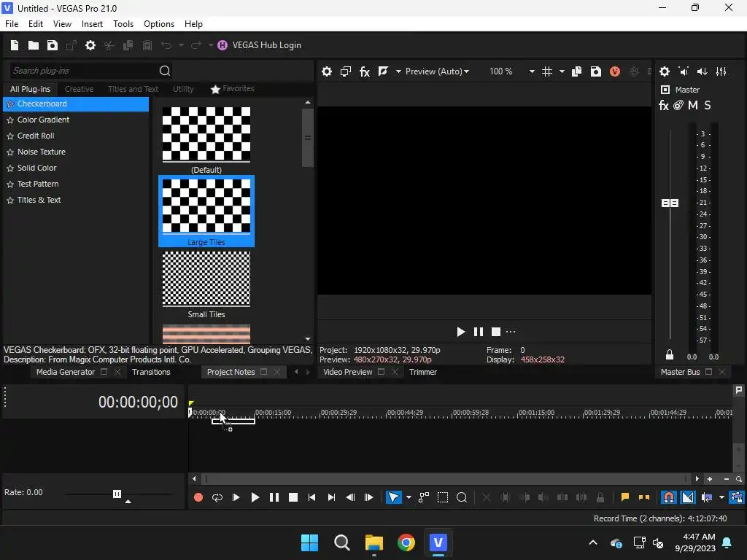Image resolution: width=747 pixels, height=560 pixels.
Task: Save preview snapshot to file icon
Action: pyautogui.click(x=595, y=71)
